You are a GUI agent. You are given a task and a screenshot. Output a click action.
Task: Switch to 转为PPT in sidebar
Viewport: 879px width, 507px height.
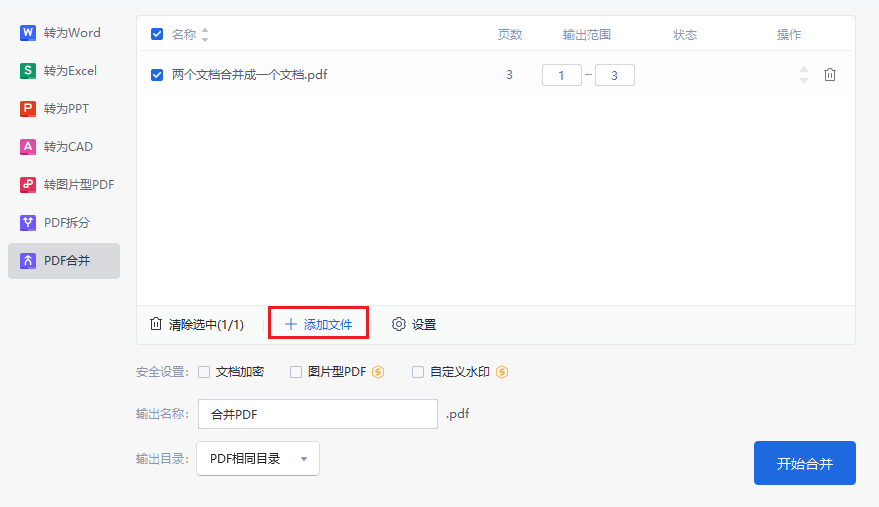pos(64,108)
